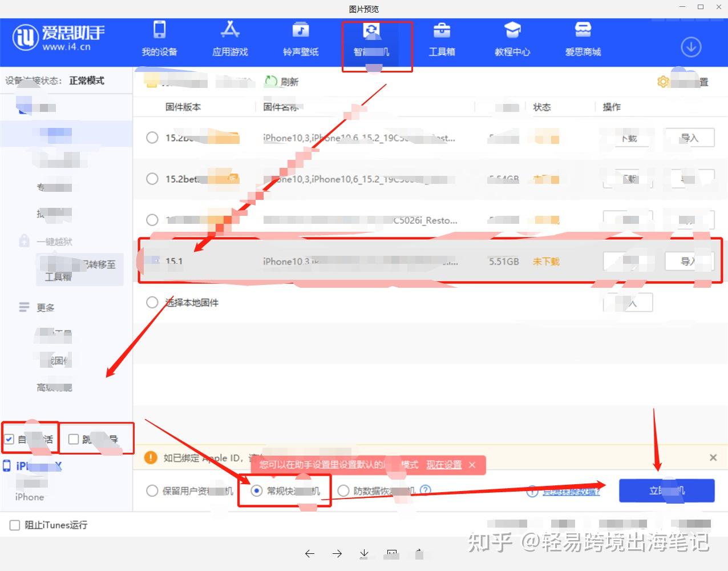Click the iPhone device icon in sidebar
The height and width of the screenshot is (571, 728).
click(7, 466)
